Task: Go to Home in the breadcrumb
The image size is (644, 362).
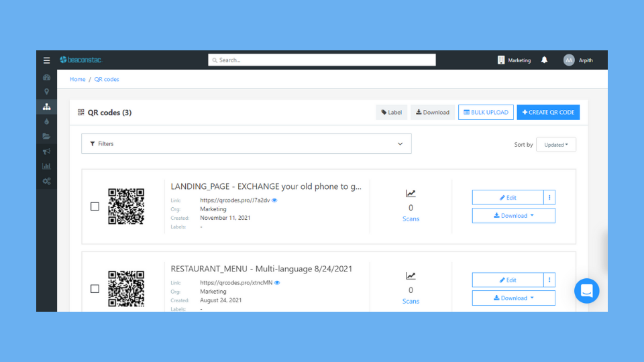Action: (77, 79)
